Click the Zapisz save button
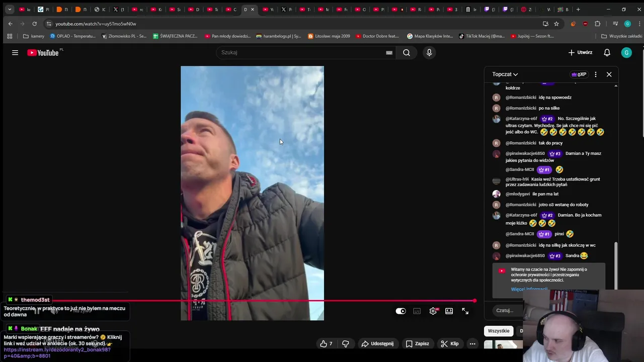Screen dimensions: 644x362 tap(418, 344)
